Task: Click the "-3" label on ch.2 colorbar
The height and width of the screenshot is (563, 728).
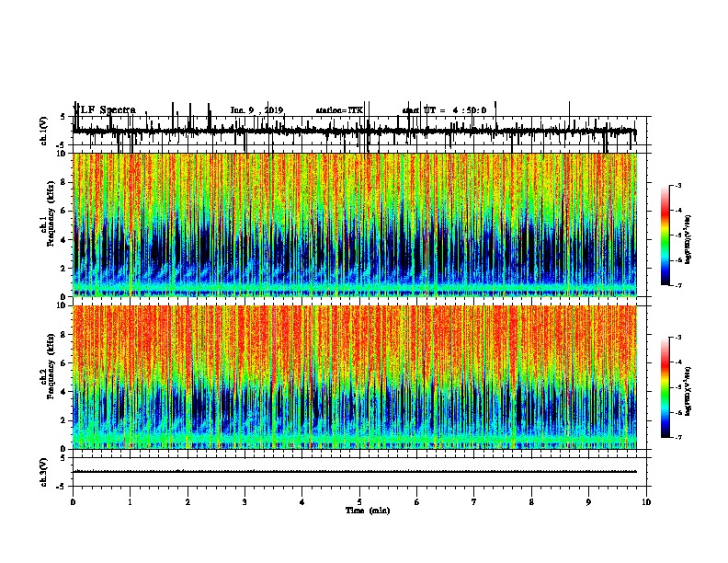Action: tap(677, 338)
